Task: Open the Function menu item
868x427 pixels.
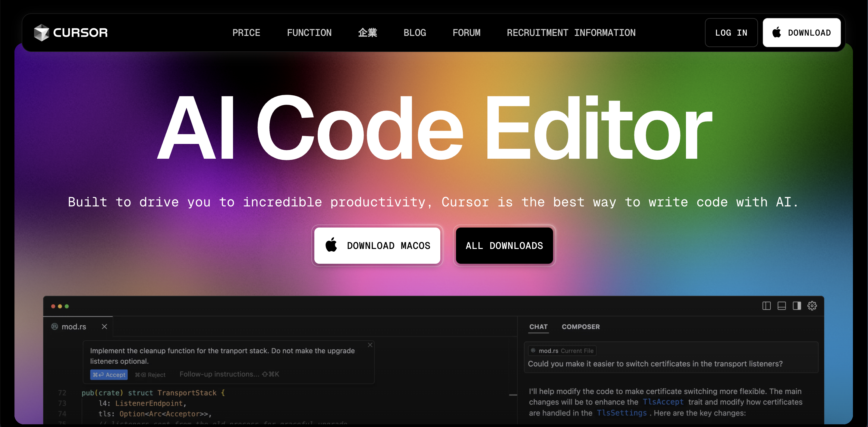Action: point(309,33)
